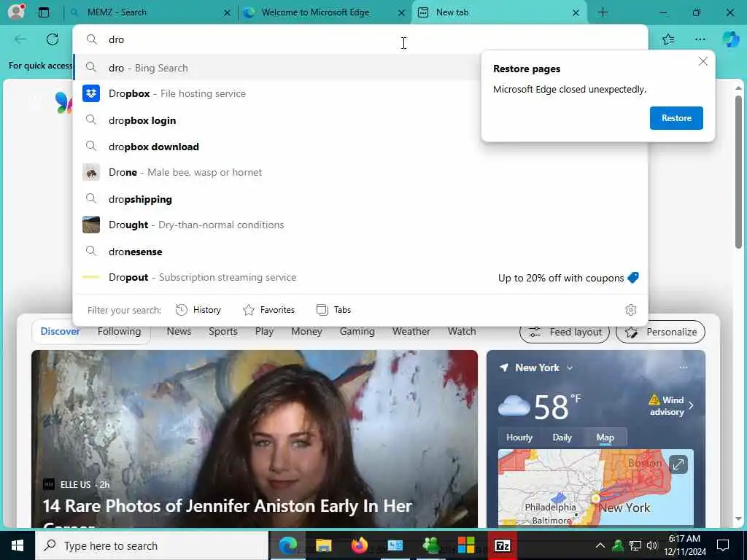The height and width of the screenshot is (560, 747).
Task: Click the Feed layout button
Action: 565,332
